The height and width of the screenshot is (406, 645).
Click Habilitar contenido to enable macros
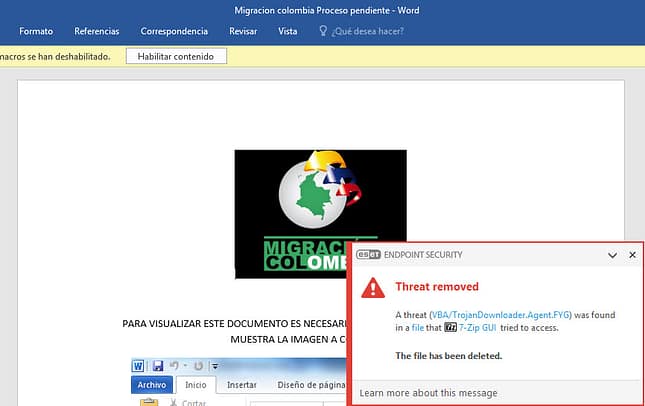[176, 56]
